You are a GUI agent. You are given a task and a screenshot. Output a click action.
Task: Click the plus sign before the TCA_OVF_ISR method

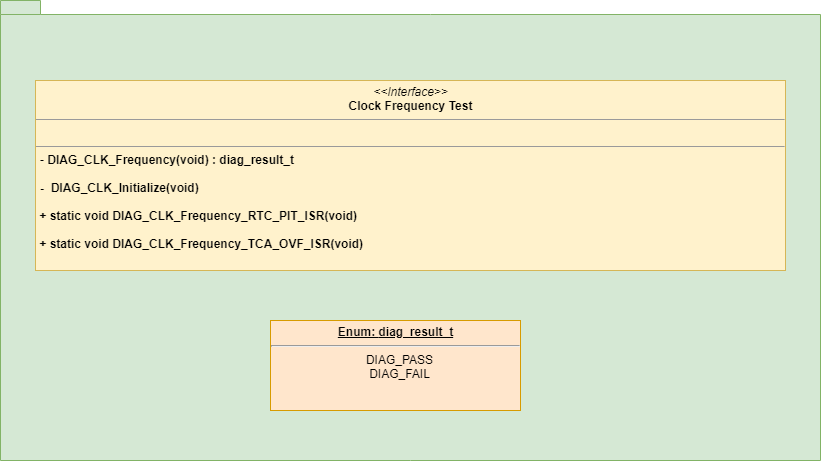(43, 243)
